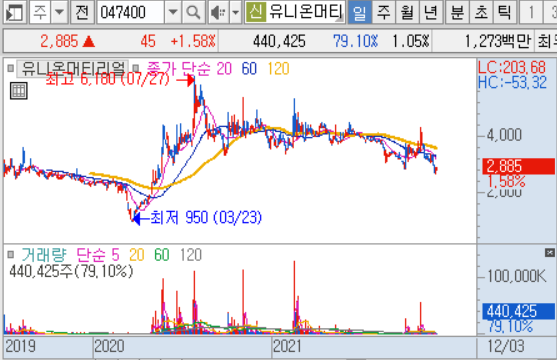Click the gray 120 volume average period
Image resolution: width=557 pixels, height=360 pixels.
pyautogui.click(x=191, y=255)
